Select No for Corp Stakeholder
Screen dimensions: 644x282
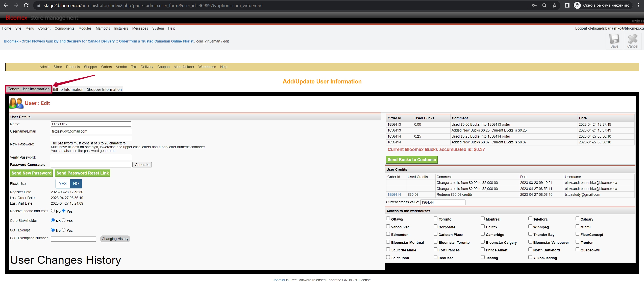53,220
